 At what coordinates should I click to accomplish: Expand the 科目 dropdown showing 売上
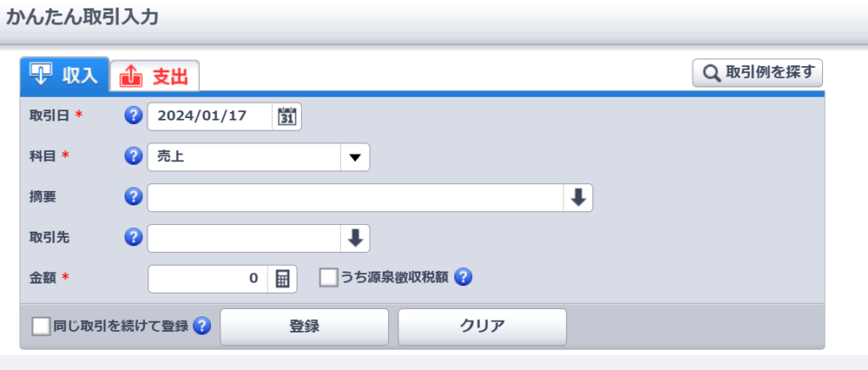(354, 157)
